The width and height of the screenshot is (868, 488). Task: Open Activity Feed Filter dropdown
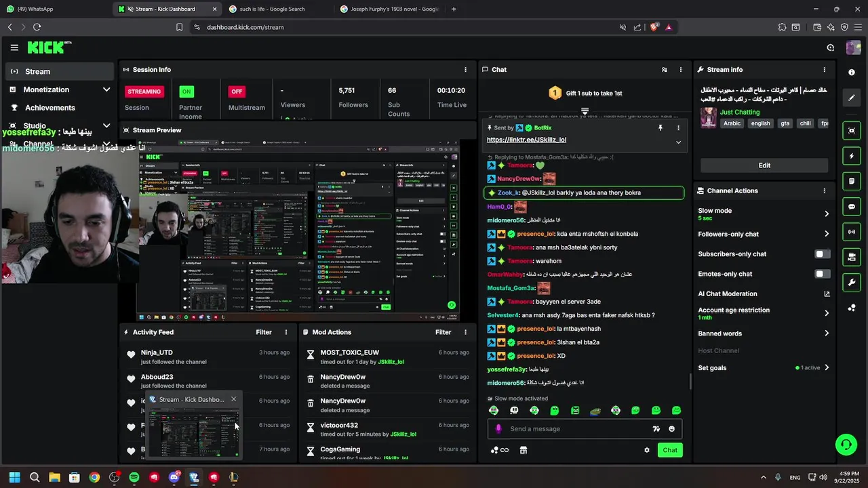[264, 332]
